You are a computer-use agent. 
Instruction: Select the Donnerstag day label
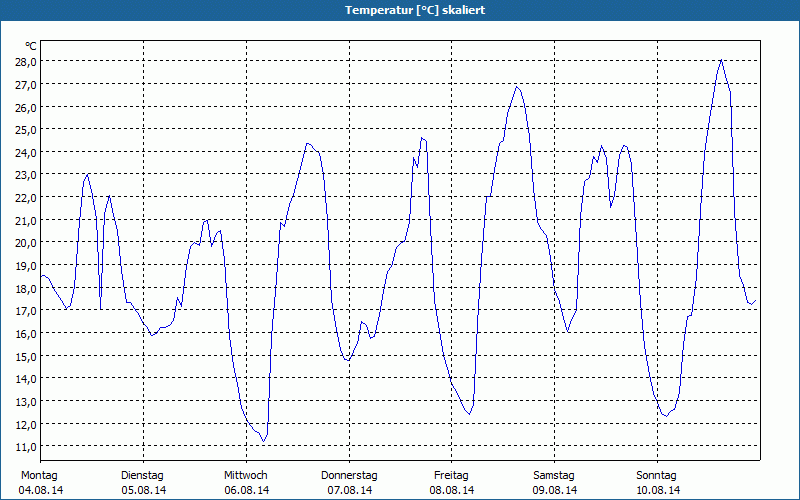(349, 476)
